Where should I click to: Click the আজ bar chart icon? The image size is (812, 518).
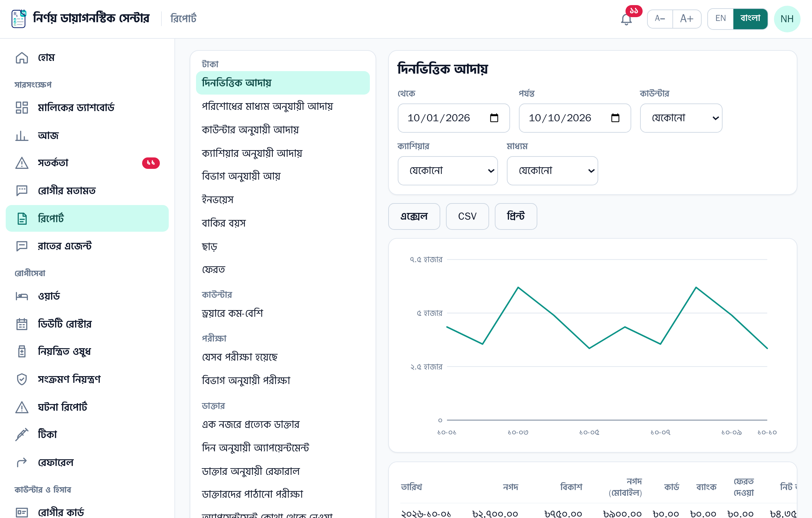click(x=22, y=135)
